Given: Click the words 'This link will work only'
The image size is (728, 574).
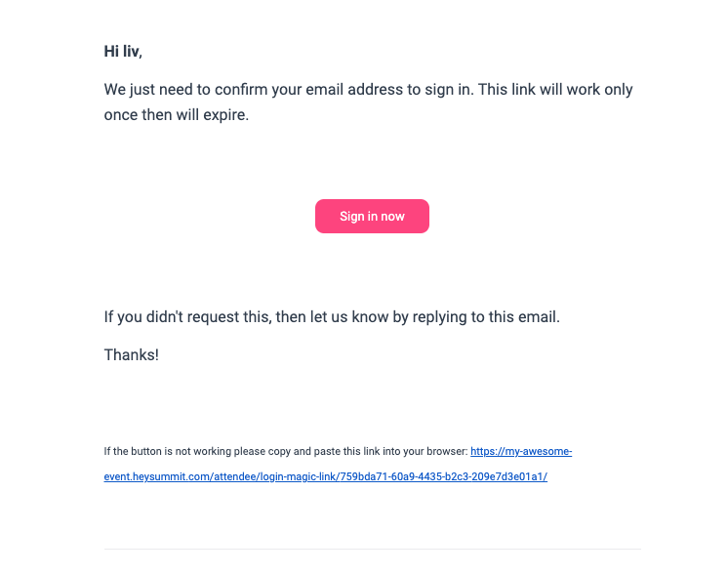Looking at the screenshot, I should [x=555, y=89].
